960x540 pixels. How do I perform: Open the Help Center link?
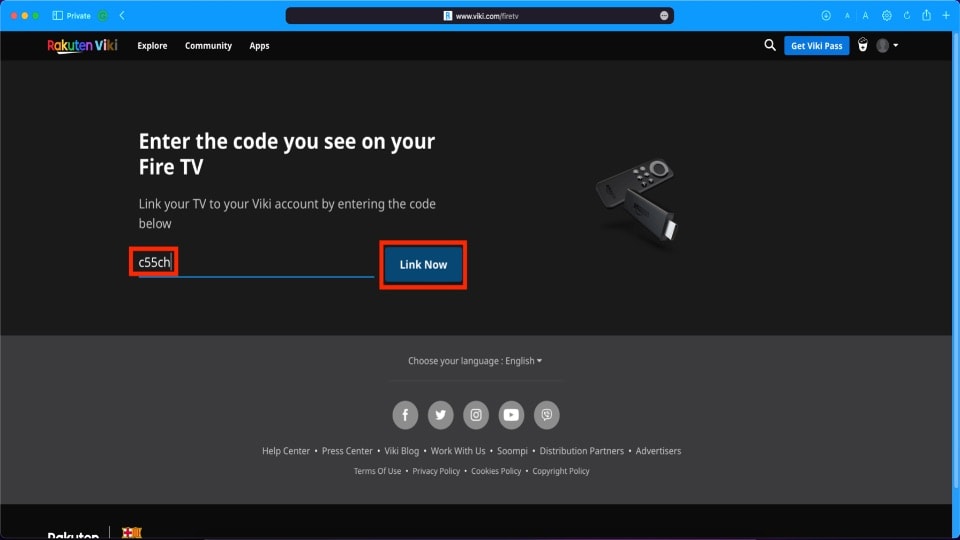[x=286, y=451]
